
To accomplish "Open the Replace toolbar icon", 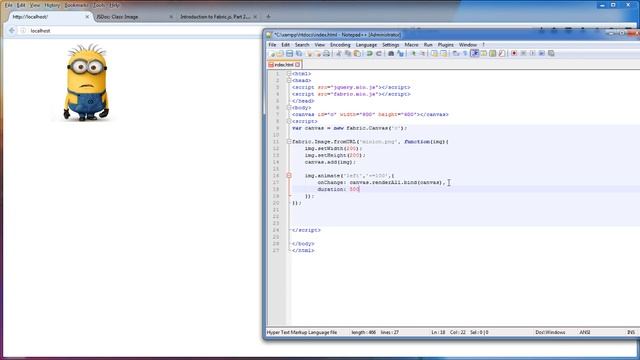I will click(400, 53).
